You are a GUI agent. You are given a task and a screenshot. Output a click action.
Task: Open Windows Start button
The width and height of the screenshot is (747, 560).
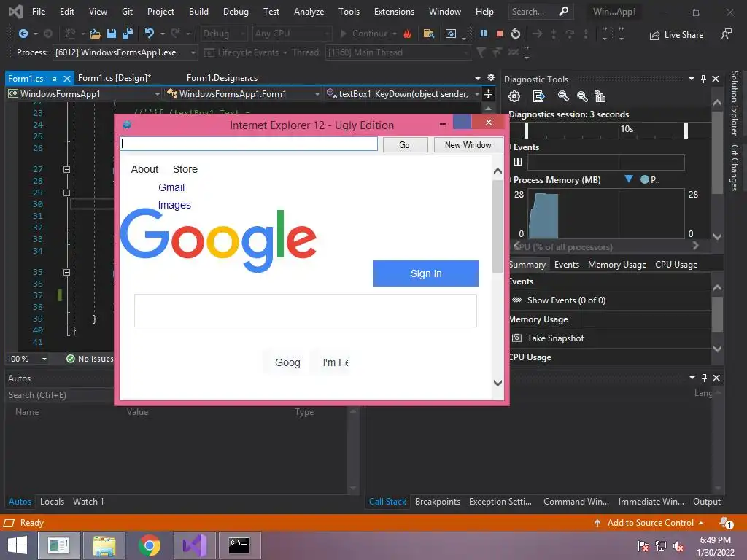(x=18, y=545)
